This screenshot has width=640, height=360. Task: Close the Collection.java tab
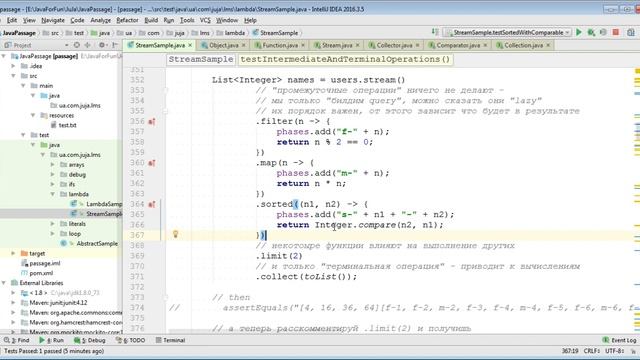tap(548, 45)
